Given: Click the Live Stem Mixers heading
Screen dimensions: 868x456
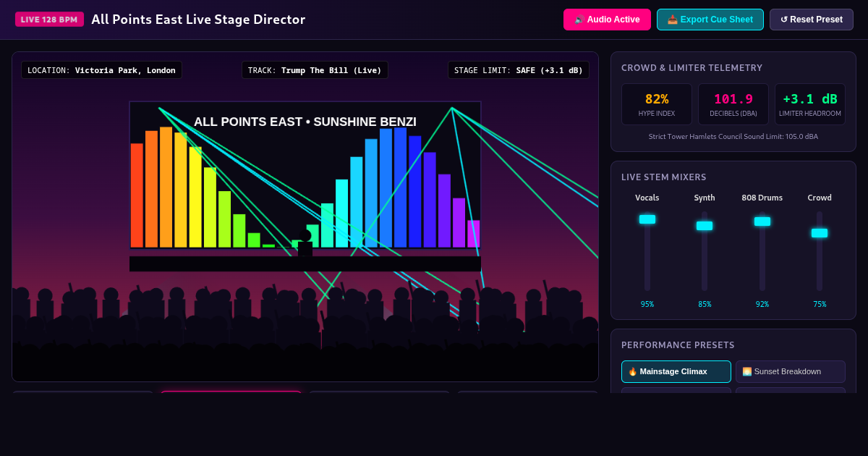Looking at the screenshot, I should (x=664, y=177).
